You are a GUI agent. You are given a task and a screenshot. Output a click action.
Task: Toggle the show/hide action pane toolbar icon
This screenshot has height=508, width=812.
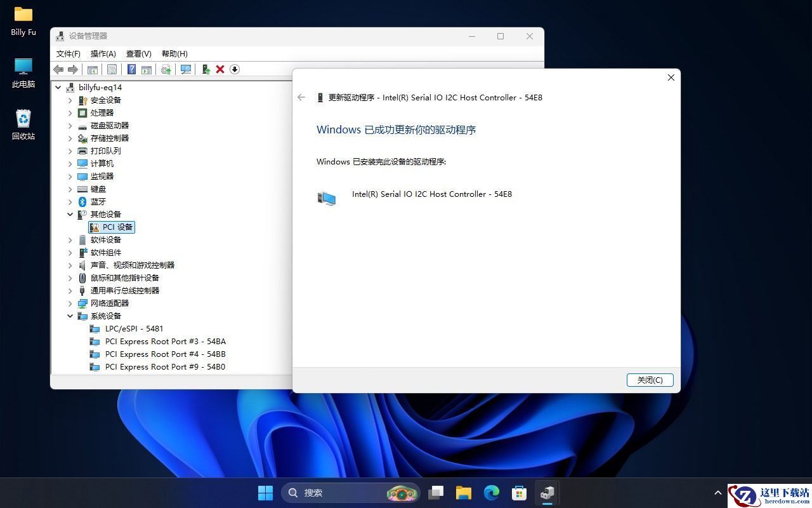coord(147,69)
